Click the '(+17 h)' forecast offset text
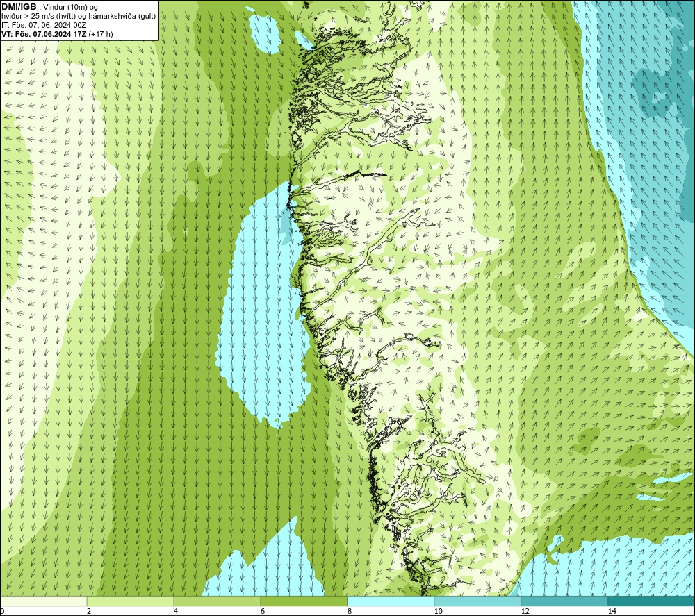Viewport: 695px width, 616px height. click(101, 34)
